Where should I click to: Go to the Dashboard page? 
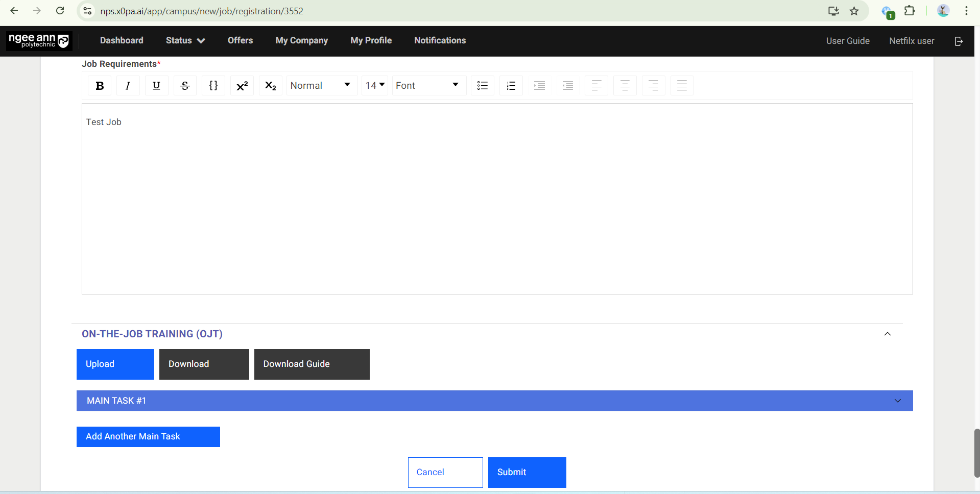coord(122,41)
